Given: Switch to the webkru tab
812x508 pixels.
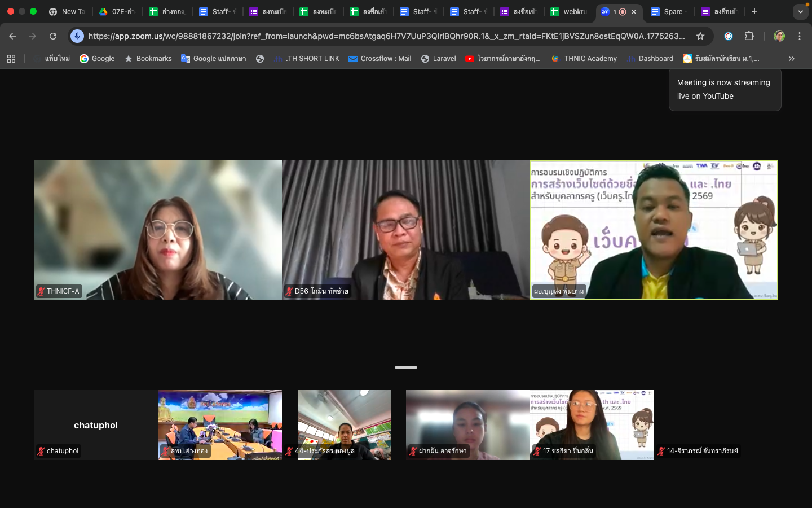Looking at the screenshot, I should tap(568, 11).
